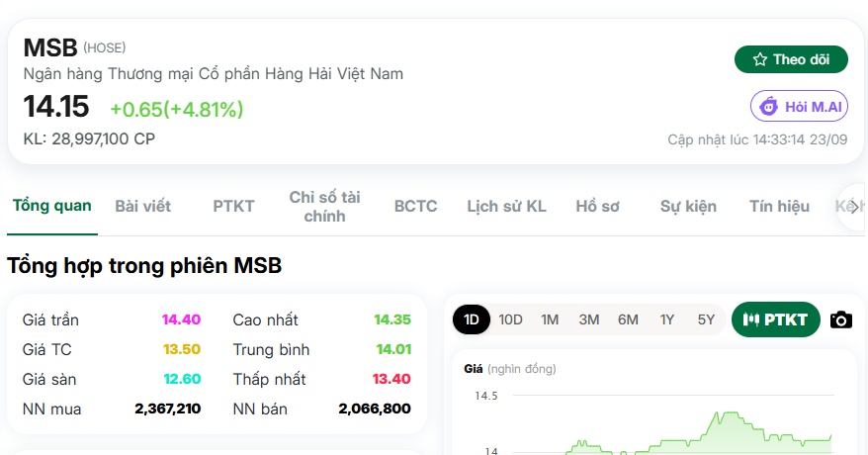Select the 3M chart range
This screenshot has height=455, width=868.
[x=589, y=319]
